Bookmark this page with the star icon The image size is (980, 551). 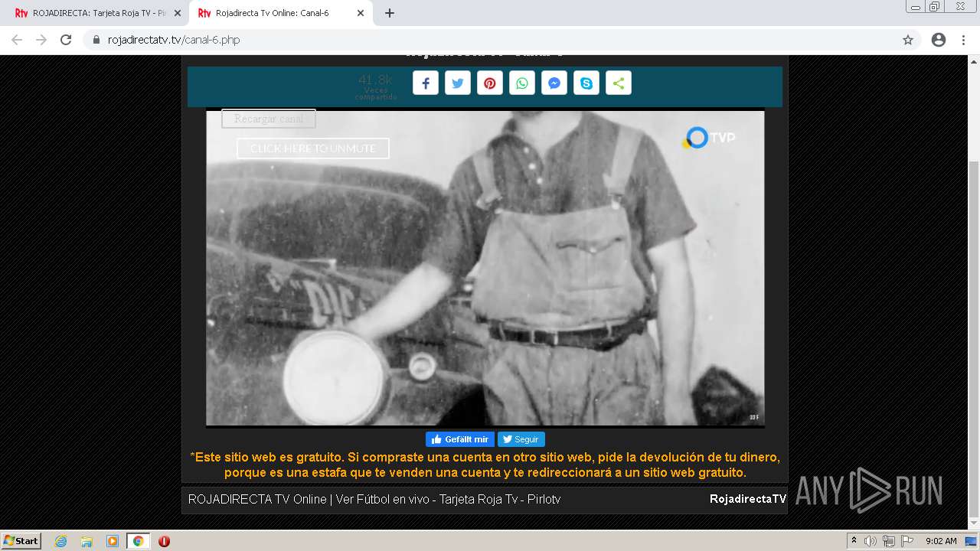908,40
